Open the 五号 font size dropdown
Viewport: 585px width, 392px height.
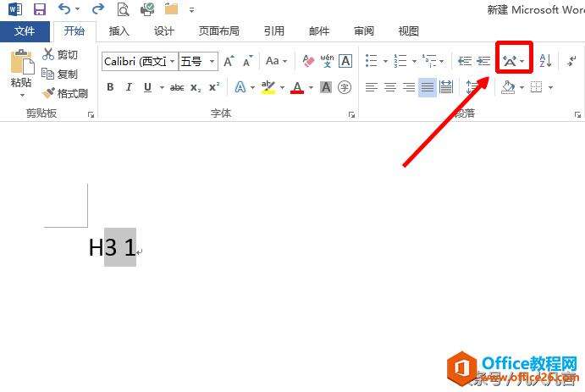click(212, 61)
